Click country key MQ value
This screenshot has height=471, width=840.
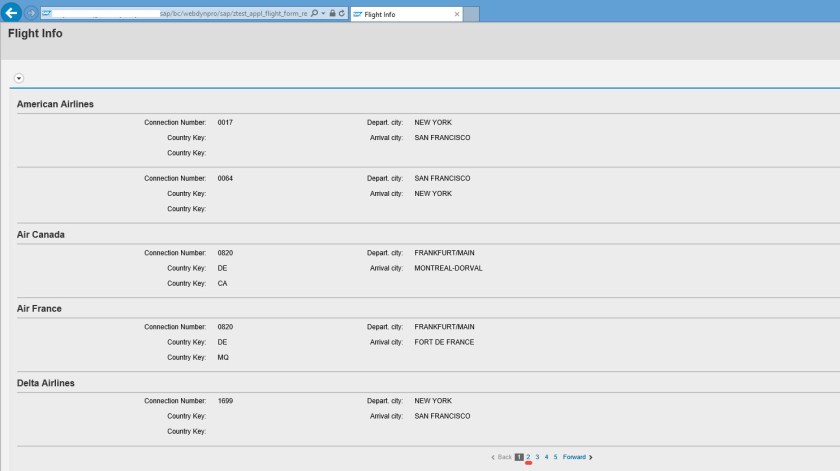(223, 357)
